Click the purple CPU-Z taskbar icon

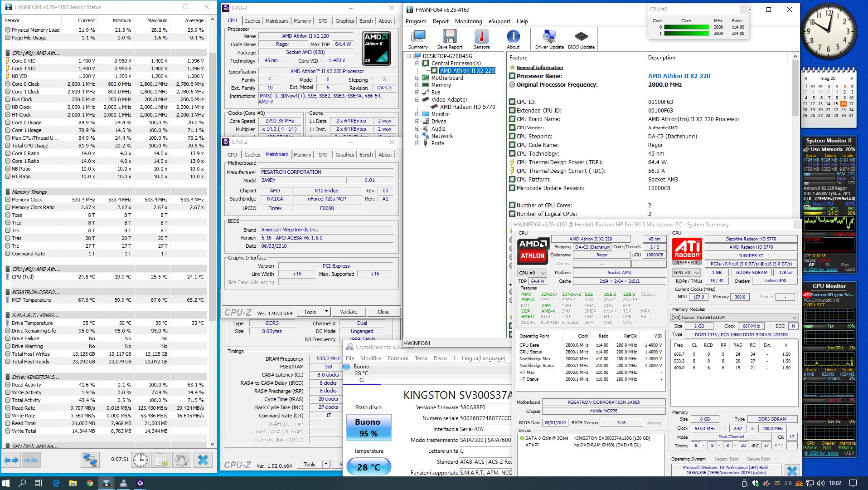coord(140,483)
